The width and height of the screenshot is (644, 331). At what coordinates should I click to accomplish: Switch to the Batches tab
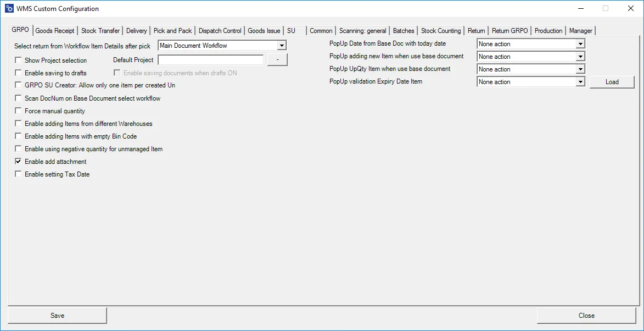coord(403,30)
